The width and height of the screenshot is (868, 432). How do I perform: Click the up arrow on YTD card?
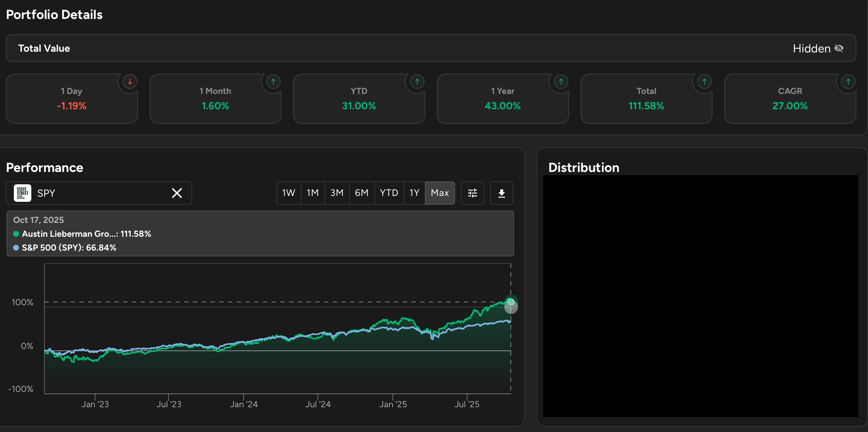click(417, 82)
